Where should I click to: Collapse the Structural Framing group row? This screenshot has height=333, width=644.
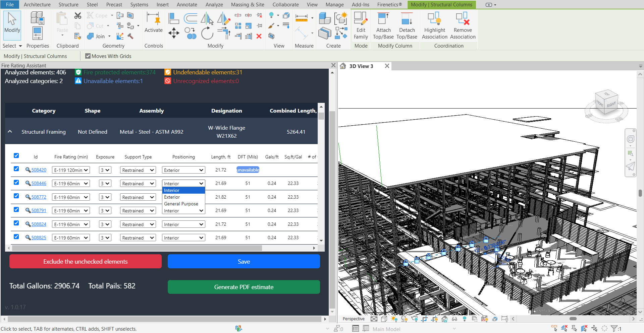(x=10, y=132)
